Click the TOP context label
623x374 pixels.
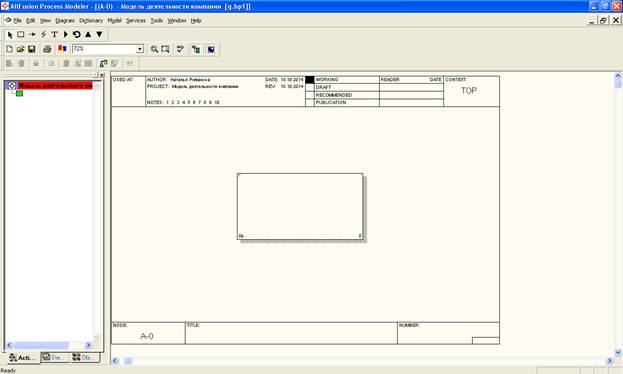pos(469,91)
